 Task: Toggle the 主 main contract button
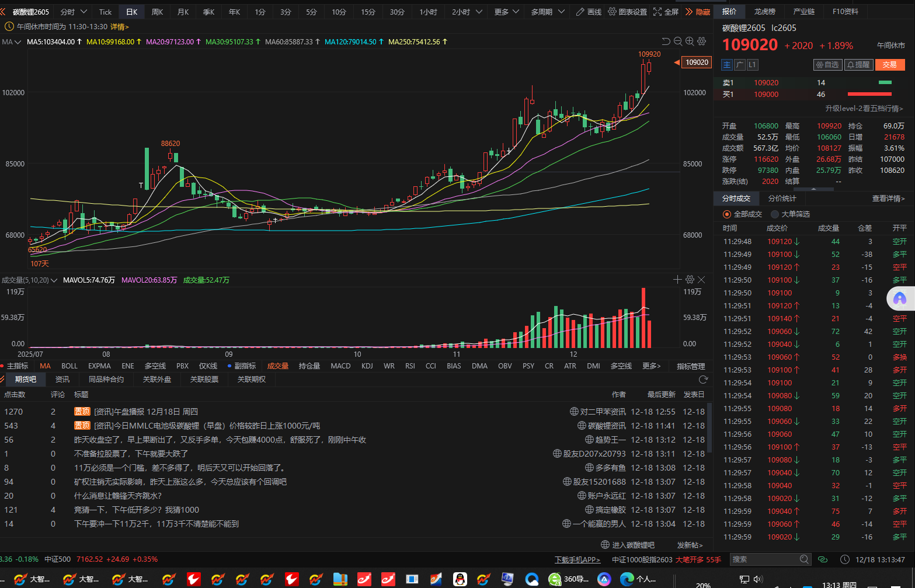pyautogui.click(x=726, y=65)
